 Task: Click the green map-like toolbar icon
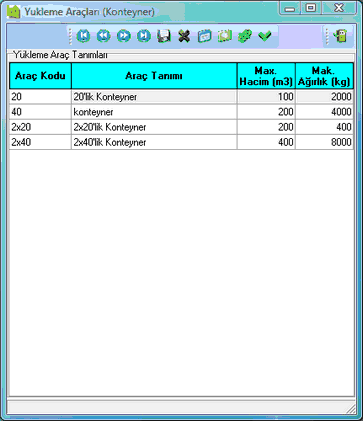pos(225,36)
